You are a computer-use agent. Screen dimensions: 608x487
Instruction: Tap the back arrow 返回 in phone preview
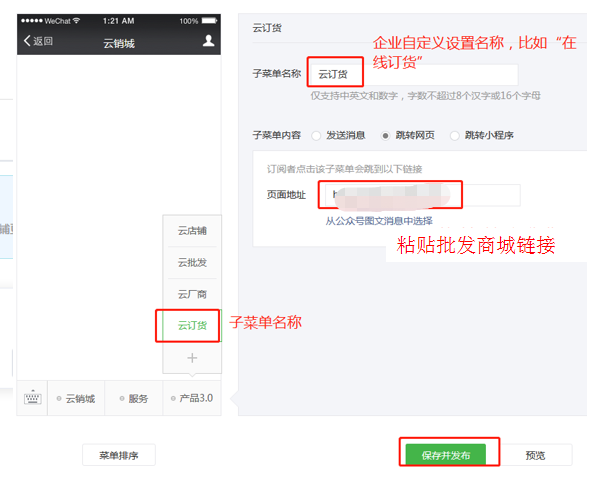pyautogui.click(x=38, y=41)
